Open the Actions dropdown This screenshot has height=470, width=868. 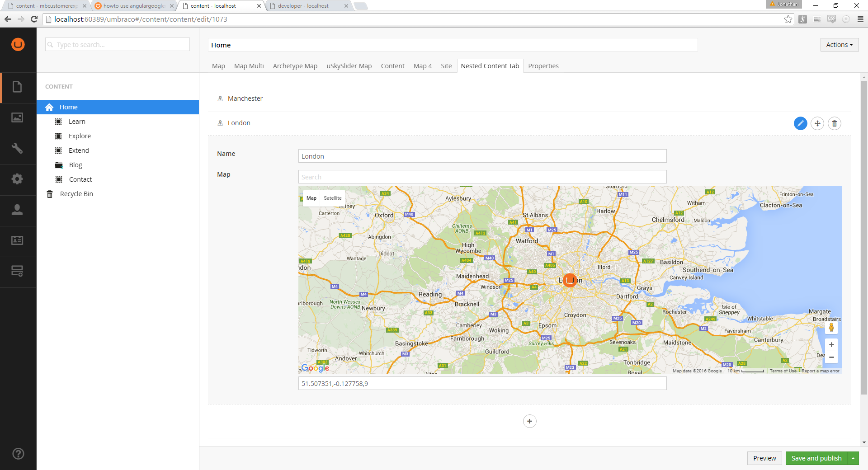840,45
